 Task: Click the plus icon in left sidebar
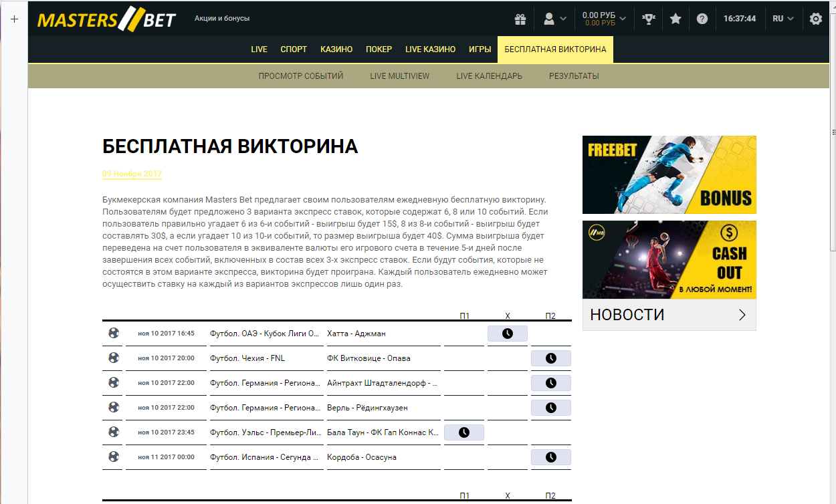pyautogui.click(x=14, y=19)
